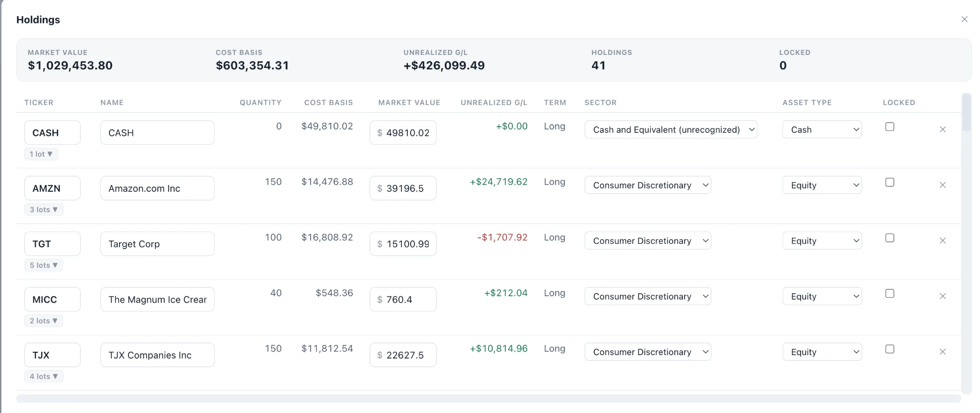The width and height of the screenshot is (980, 413).
Task: Edit the TGT market value field
Action: [403, 244]
